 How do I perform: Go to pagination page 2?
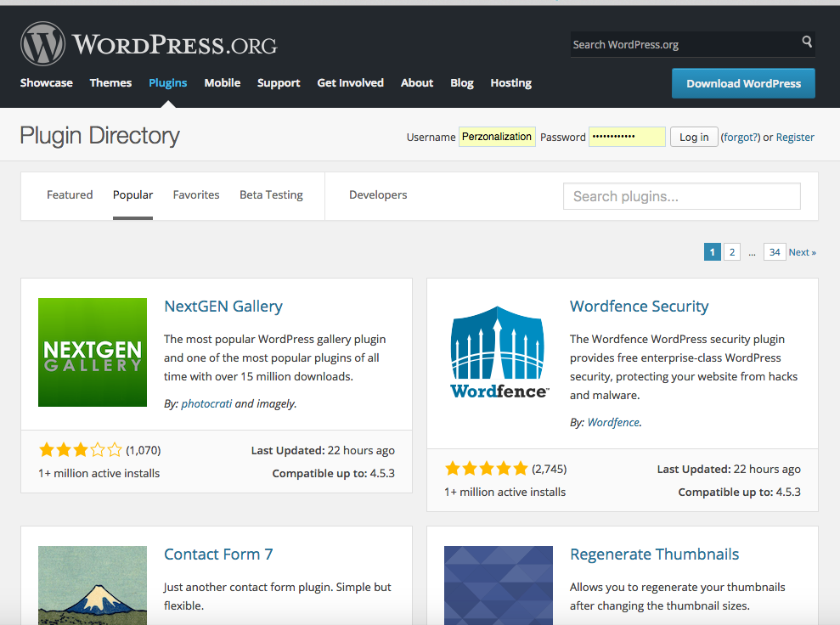coord(732,252)
